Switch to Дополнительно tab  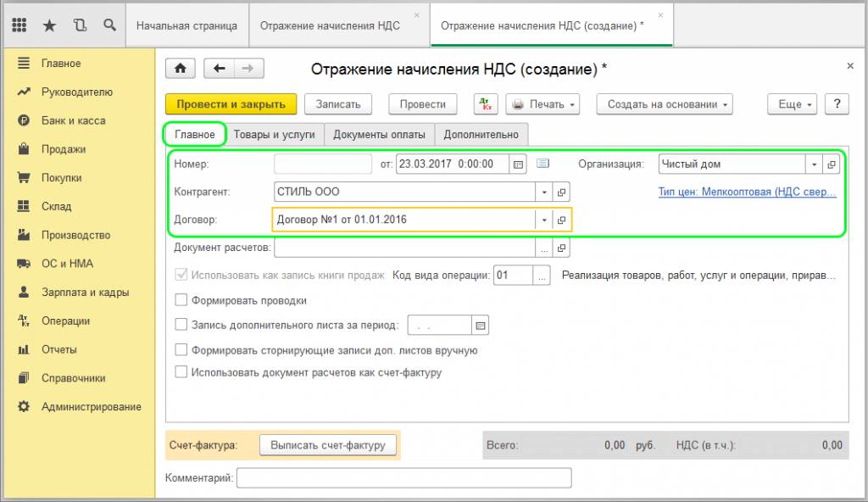coord(481,135)
